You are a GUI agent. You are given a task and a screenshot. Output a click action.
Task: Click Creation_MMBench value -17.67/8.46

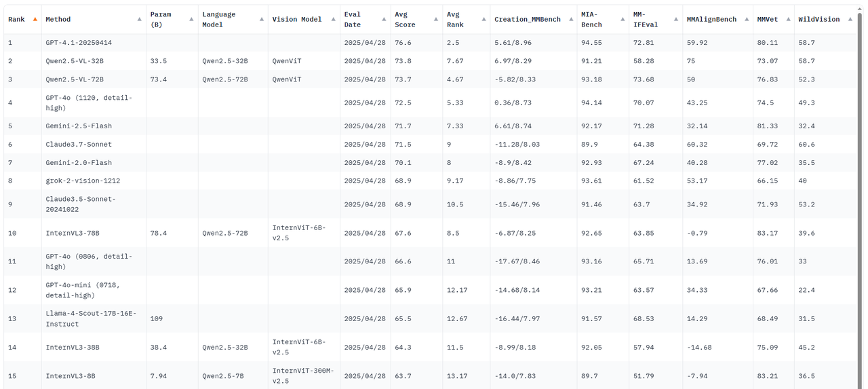coord(517,261)
